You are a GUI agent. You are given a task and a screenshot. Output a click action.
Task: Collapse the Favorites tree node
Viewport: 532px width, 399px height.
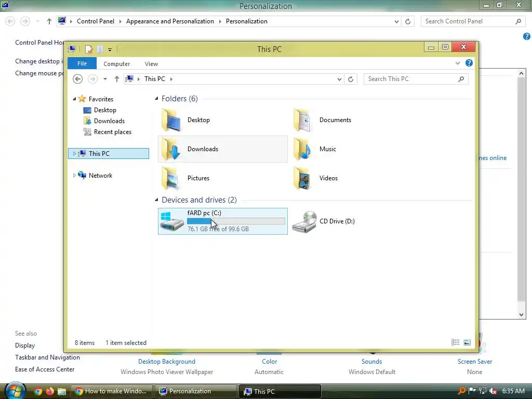[x=75, y=99]
